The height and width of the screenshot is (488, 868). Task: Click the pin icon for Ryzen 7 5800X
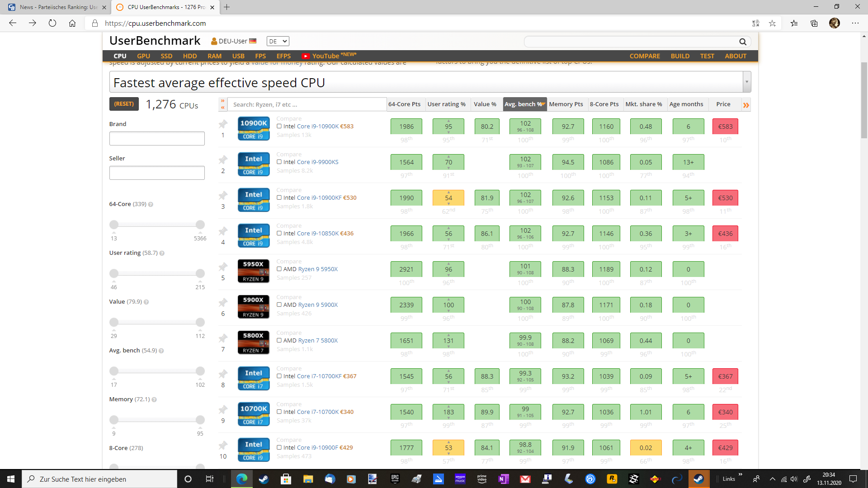223,338
